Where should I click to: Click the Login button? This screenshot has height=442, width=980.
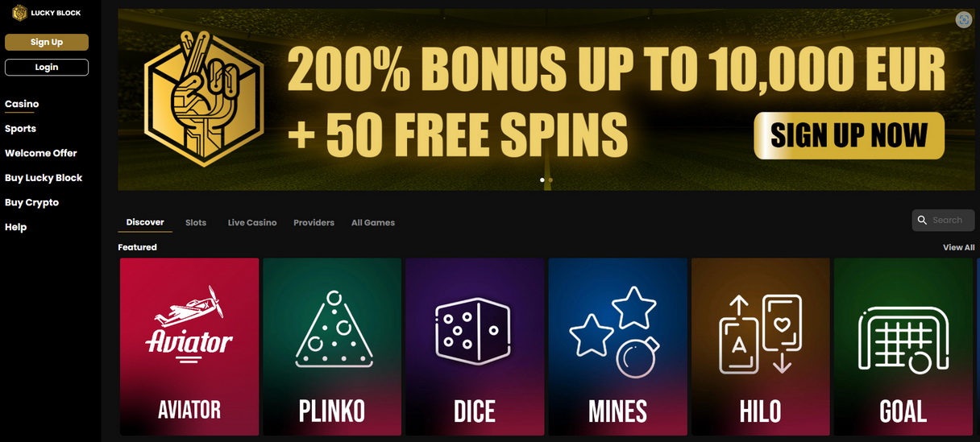click(x=47, y=67)
